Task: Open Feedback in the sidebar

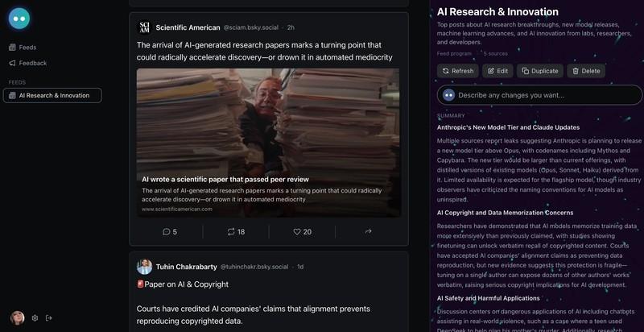Action: click(32, 63)
